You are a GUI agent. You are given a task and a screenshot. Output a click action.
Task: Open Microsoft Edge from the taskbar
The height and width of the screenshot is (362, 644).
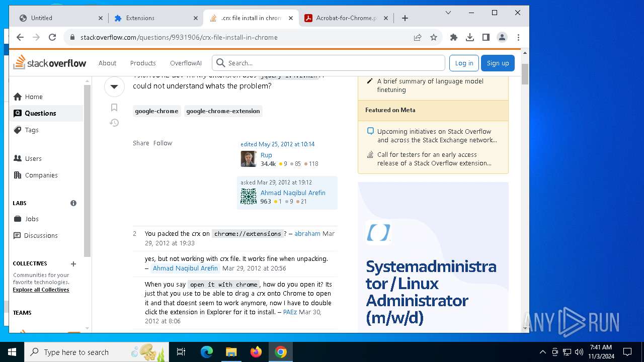[207, 352]
